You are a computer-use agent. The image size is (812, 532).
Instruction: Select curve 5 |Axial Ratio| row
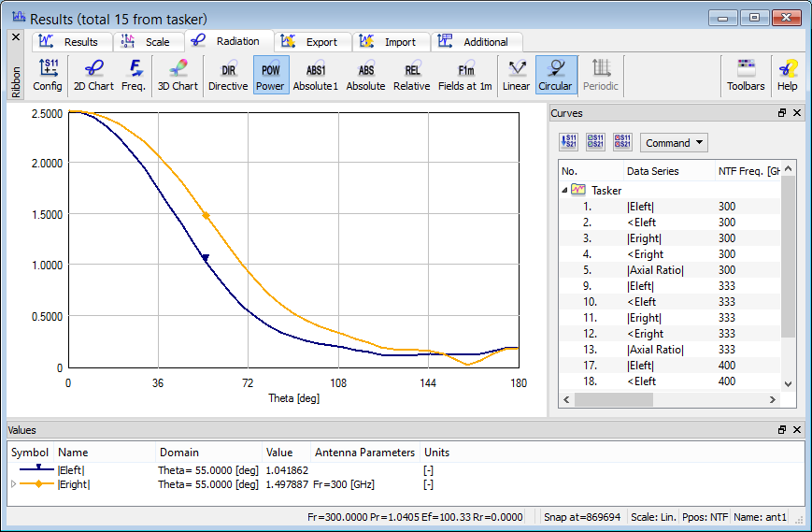point(655,270)
